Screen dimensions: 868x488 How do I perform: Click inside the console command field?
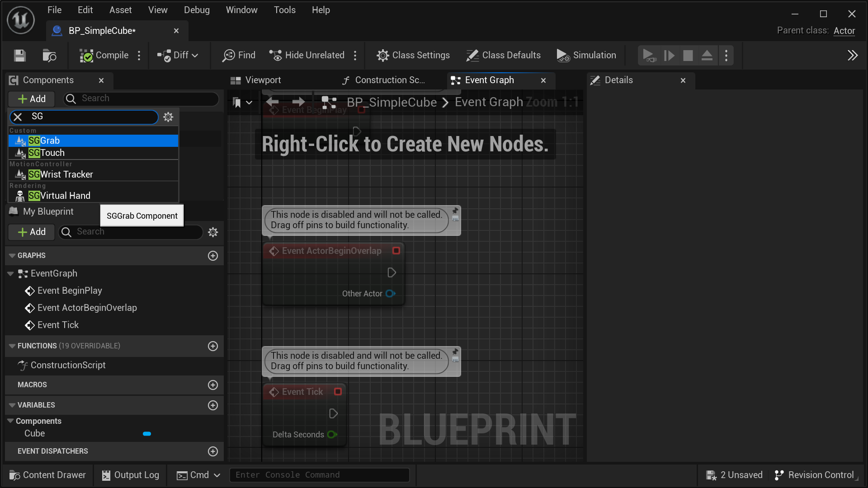[319, 474]
